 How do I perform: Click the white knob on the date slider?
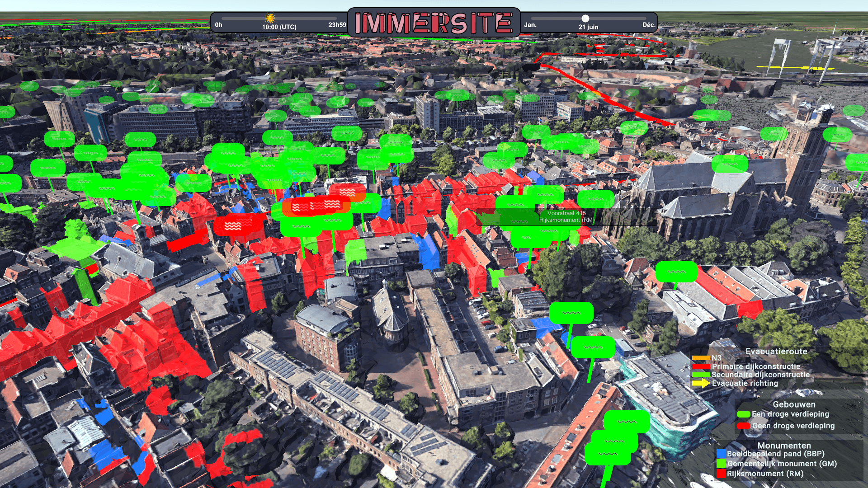tap(585, 19)
